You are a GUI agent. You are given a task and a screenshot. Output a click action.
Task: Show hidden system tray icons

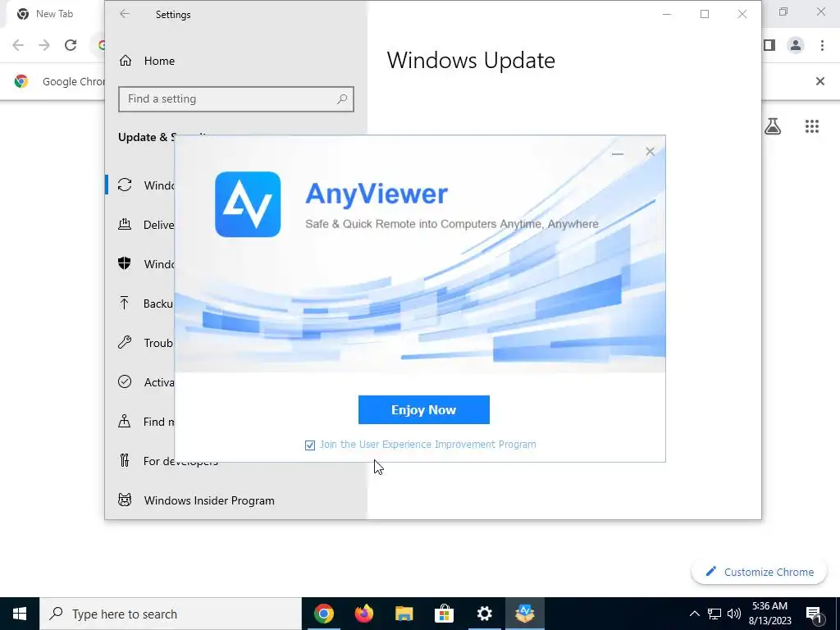(x=694, y=614)
